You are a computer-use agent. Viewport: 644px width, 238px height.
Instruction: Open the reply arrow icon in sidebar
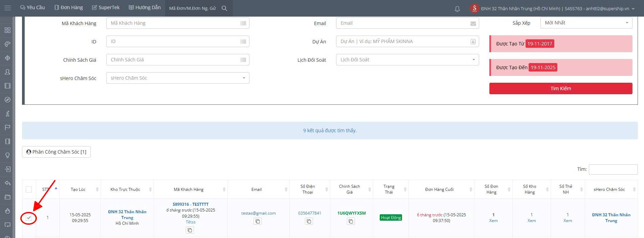7,183
